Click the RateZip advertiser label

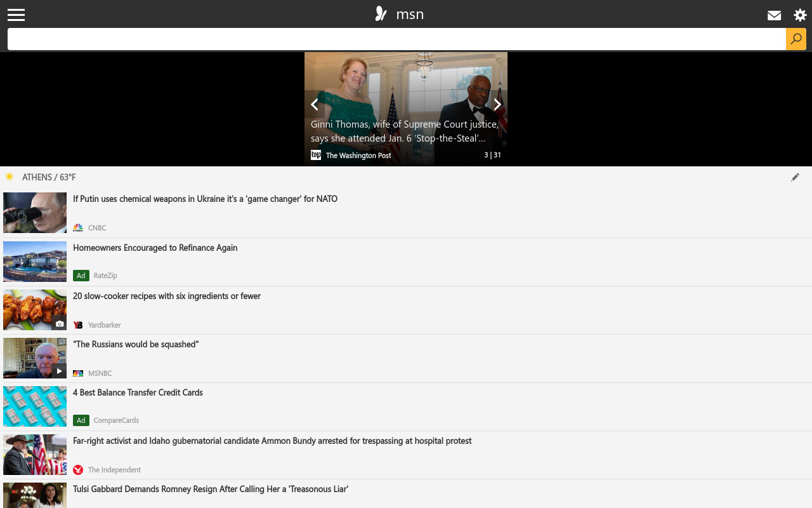point(105,276)
